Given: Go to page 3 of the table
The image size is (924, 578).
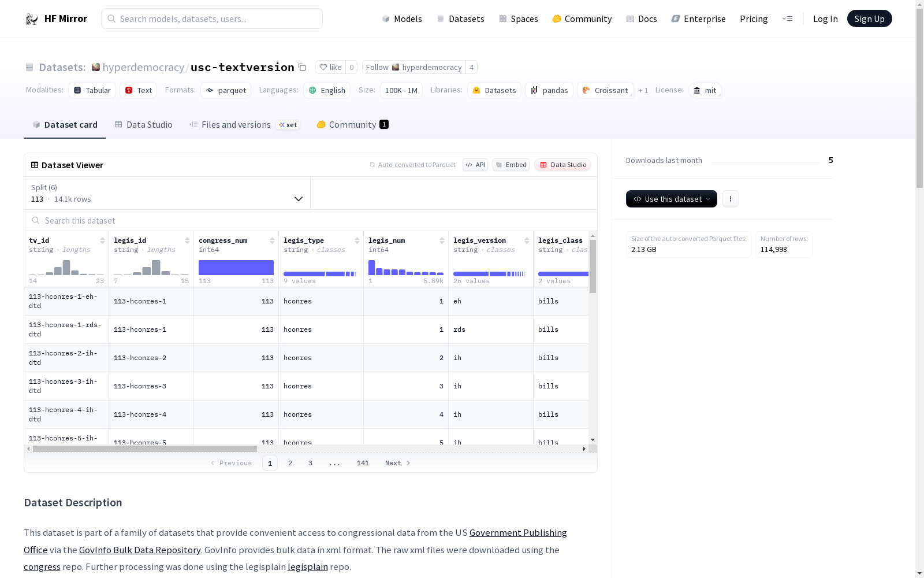Looking at the screenshot, I should [x=310, y=463].
